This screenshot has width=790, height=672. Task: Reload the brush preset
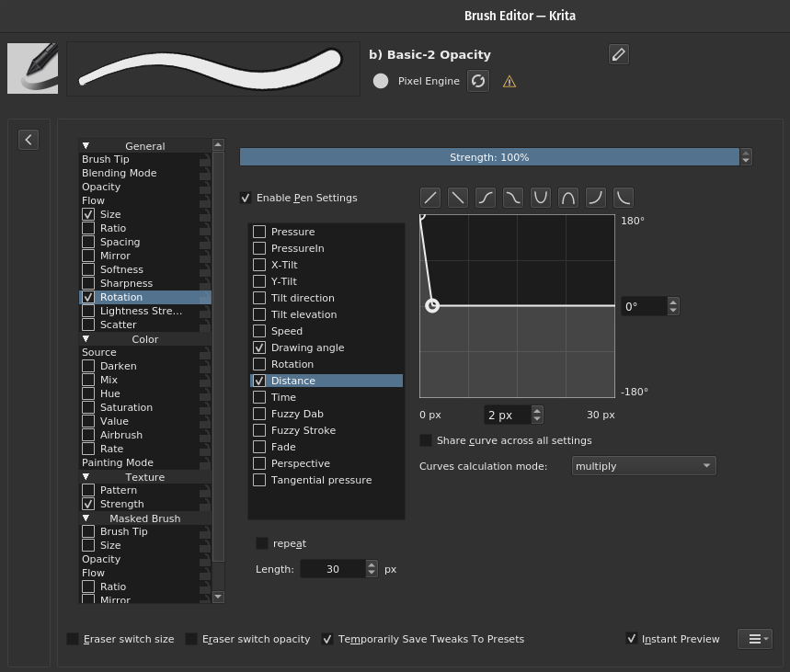coord(478,81)
